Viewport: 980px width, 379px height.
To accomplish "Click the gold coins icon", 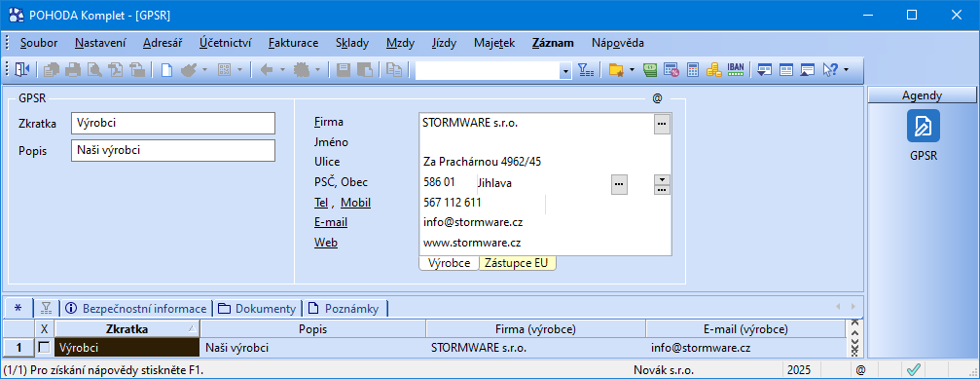I will pos(713,70).
